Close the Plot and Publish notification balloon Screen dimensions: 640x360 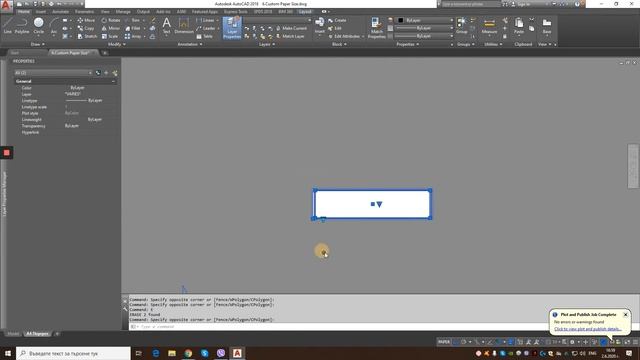click(625, 315)
